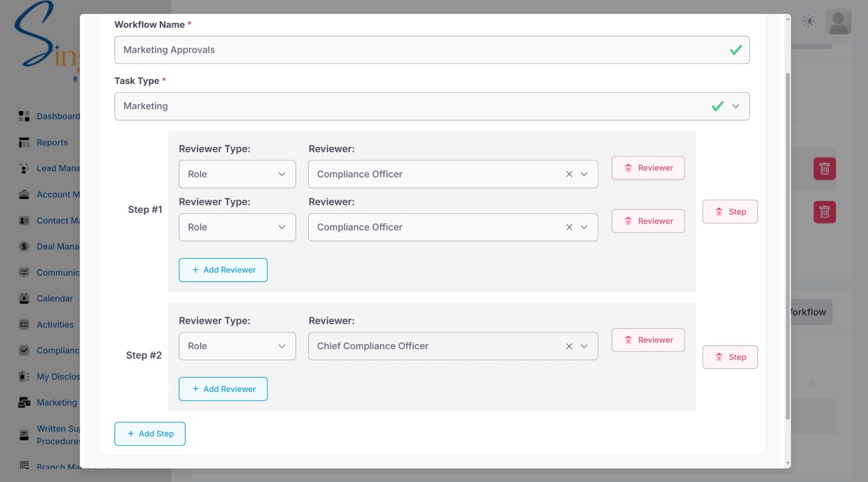Open Step #1 first Reviewer Type dropdown
This screenshot has width=868, height=482.
237,175
